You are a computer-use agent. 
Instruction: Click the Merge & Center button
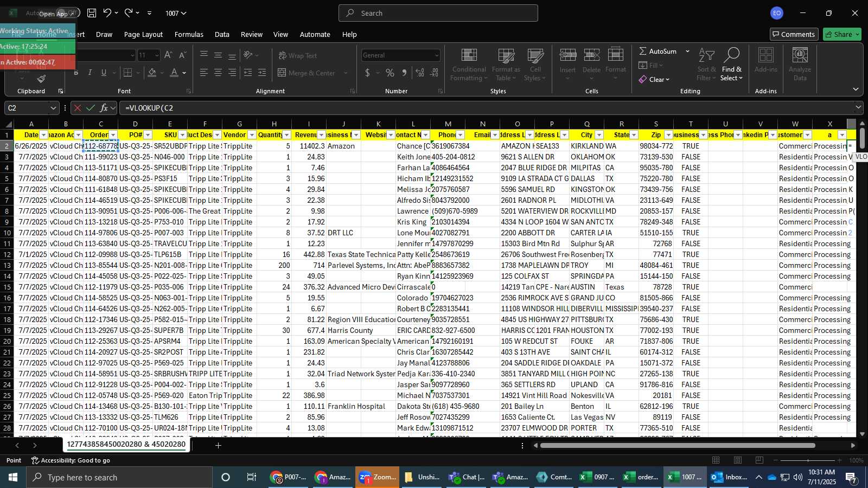(x=307, y=73)
